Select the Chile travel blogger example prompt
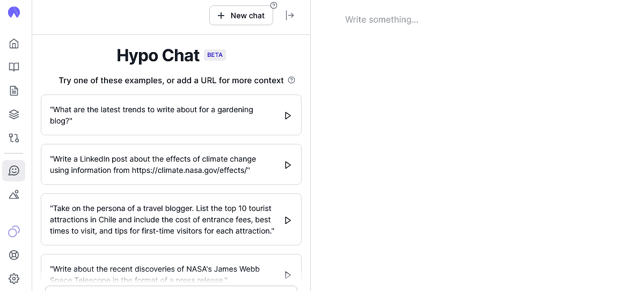Image resolution: width=644 pixels, height=291 pixels. (x=162, y=220)
